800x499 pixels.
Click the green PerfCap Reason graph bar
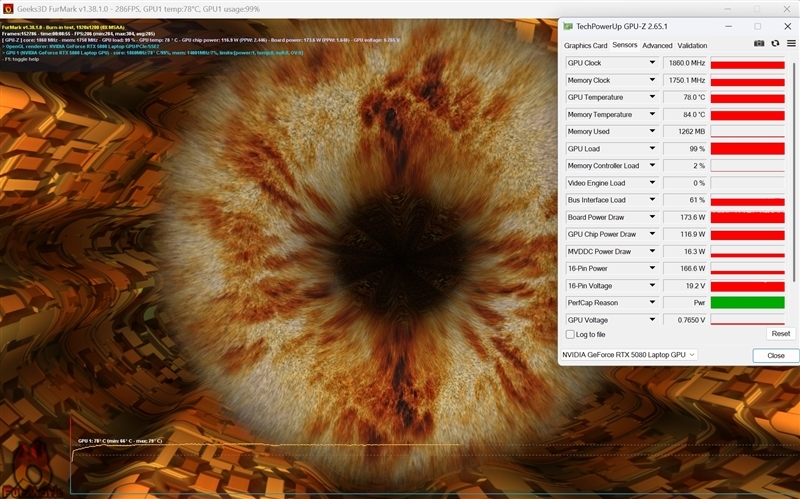(x=747, y=303)
